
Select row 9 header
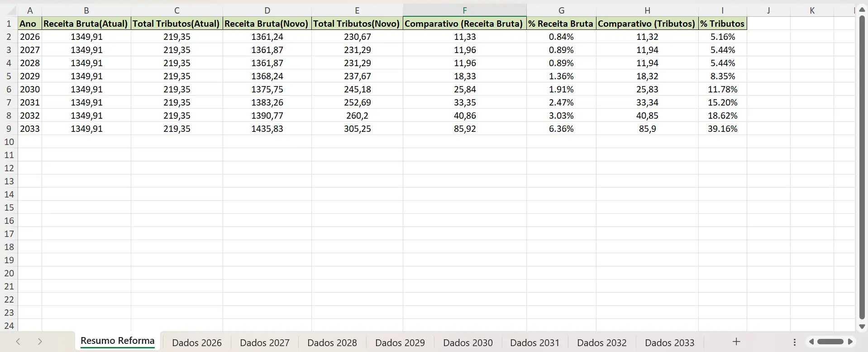[9, 129]
